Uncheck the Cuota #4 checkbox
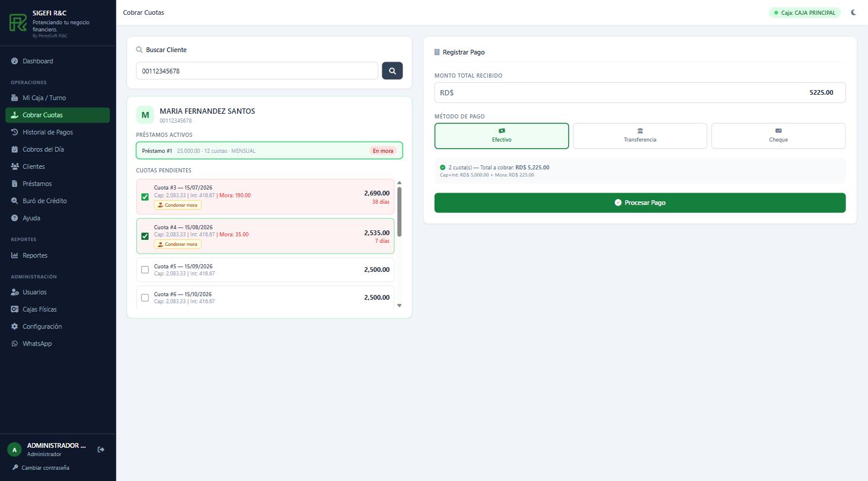 pyautogui.click(x=145, y=236)
